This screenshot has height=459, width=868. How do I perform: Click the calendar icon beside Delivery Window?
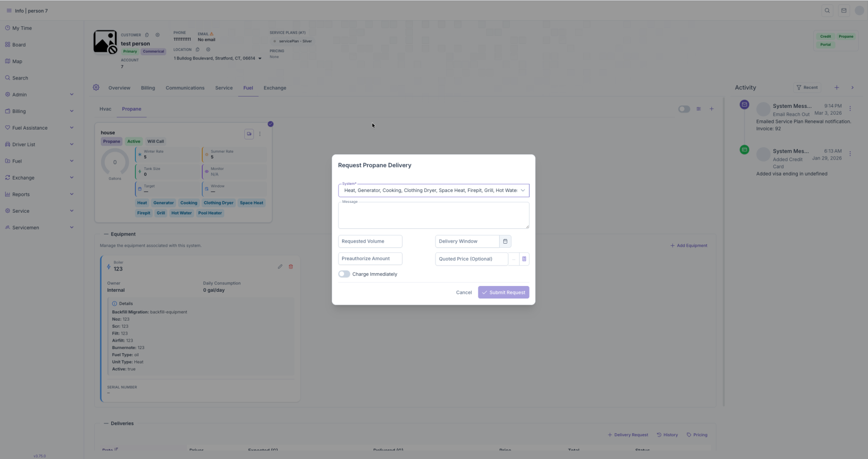tap(505, 241)
